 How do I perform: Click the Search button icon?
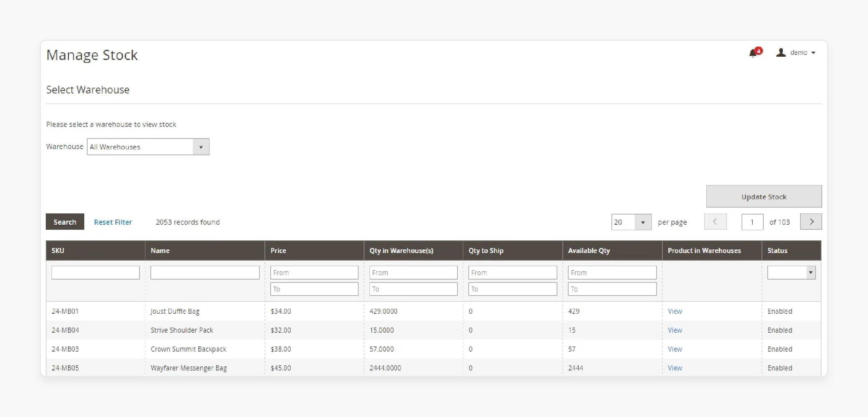pos(65,221)
